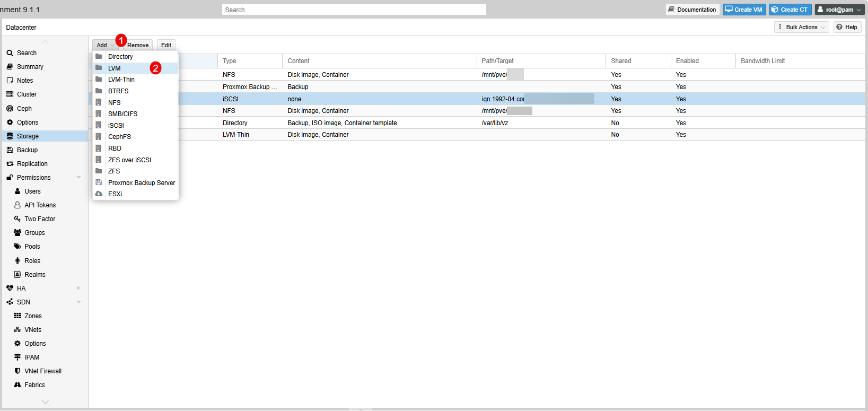Click the VNet Firewall shield icon

pyautogui.click(x=17, y=371)
